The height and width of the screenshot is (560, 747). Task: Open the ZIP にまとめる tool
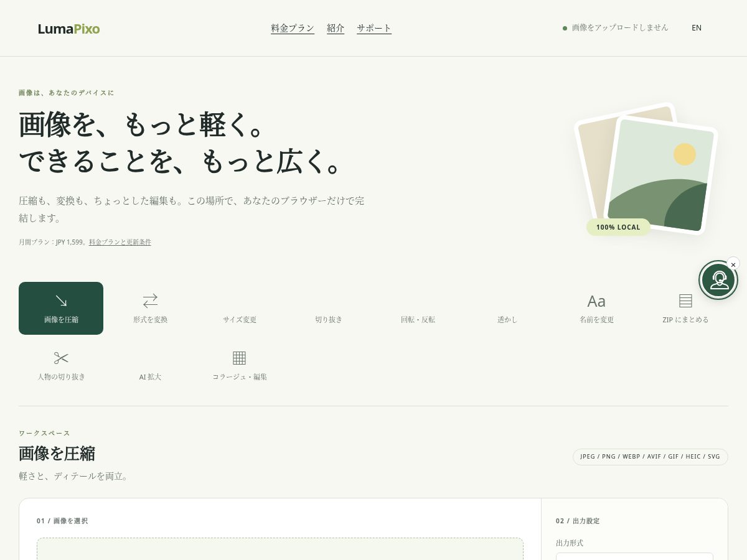[x=685, y=308]
